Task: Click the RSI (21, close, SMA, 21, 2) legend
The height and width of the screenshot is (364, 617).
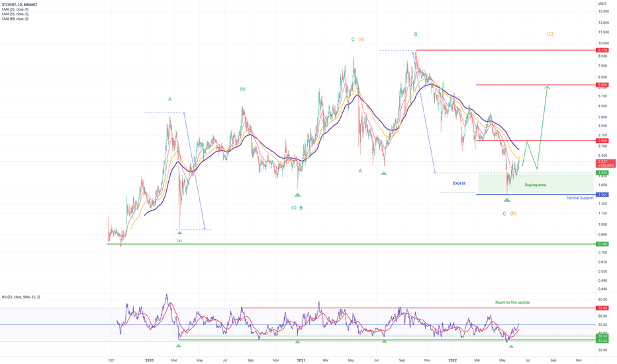Action: click(21, 296)
